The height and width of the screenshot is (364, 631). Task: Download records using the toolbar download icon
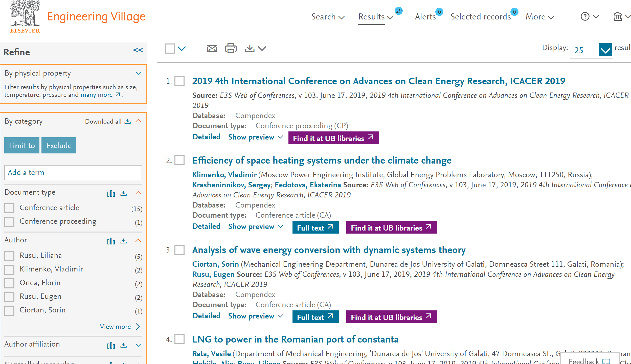(250, 48)
